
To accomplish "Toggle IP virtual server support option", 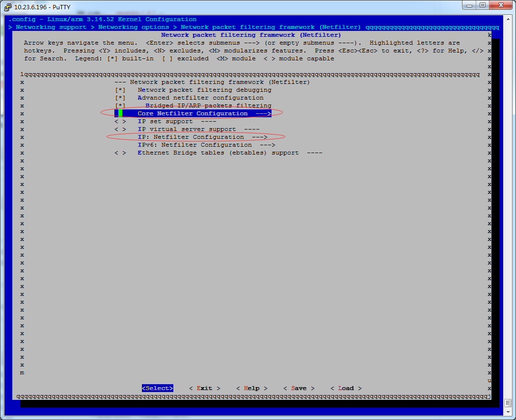I will point(120,130).
